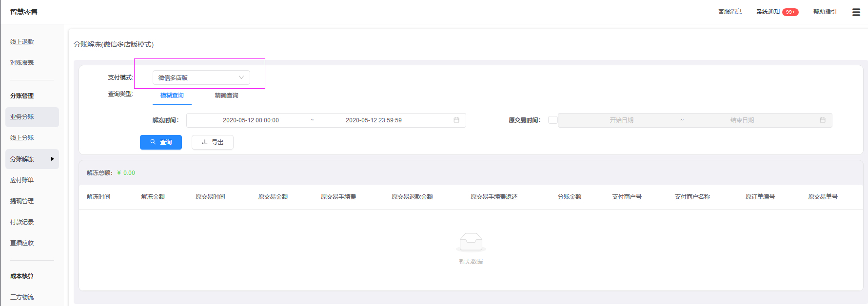
Task: Click the 查询 search button
Action: click(x=161, y=142)
